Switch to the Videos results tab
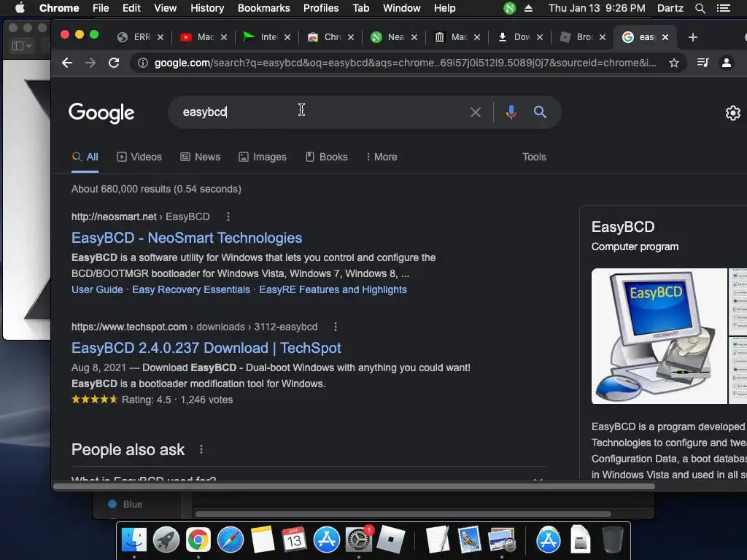 [x=139, y=157]
